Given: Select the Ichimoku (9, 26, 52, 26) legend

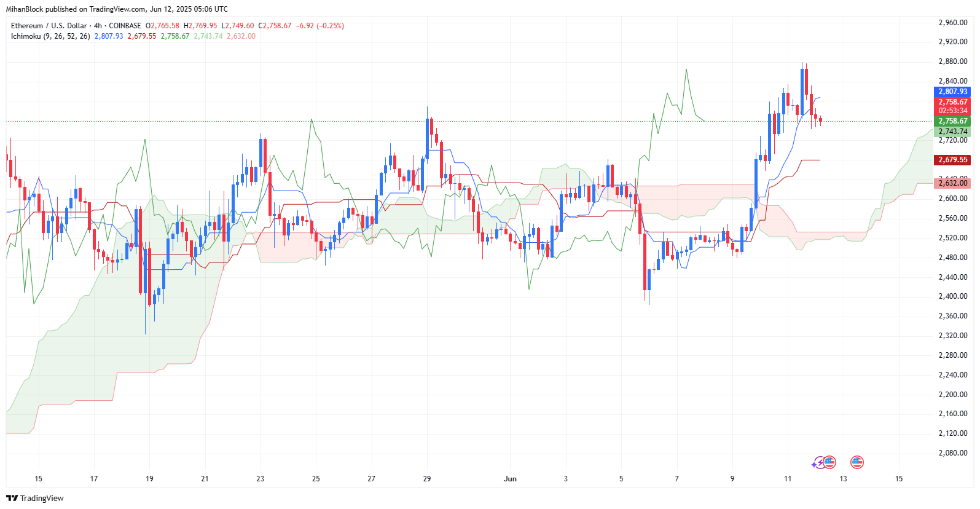Looking at the screenshot, I should [x=50, y=36].
